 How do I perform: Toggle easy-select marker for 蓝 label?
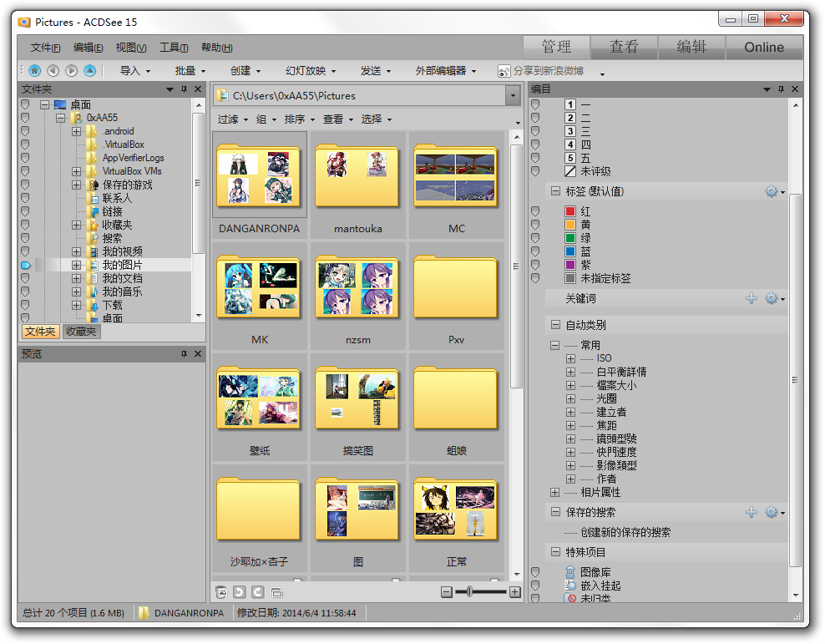535,251
